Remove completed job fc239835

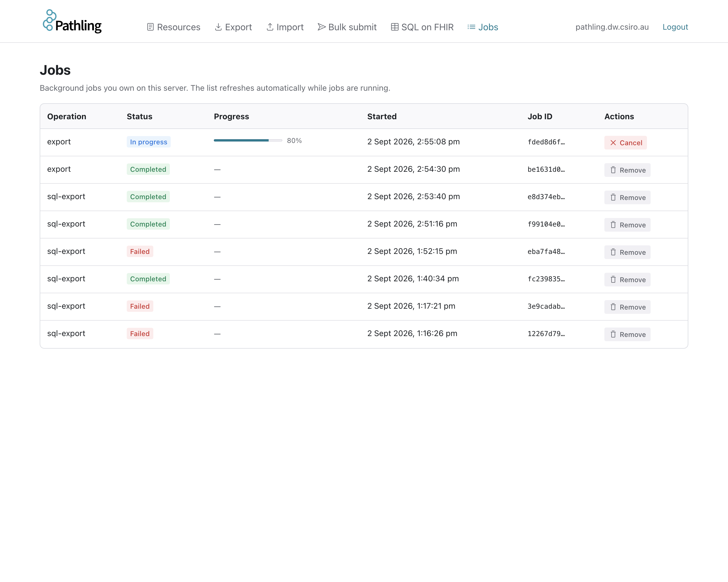point(627,280)
